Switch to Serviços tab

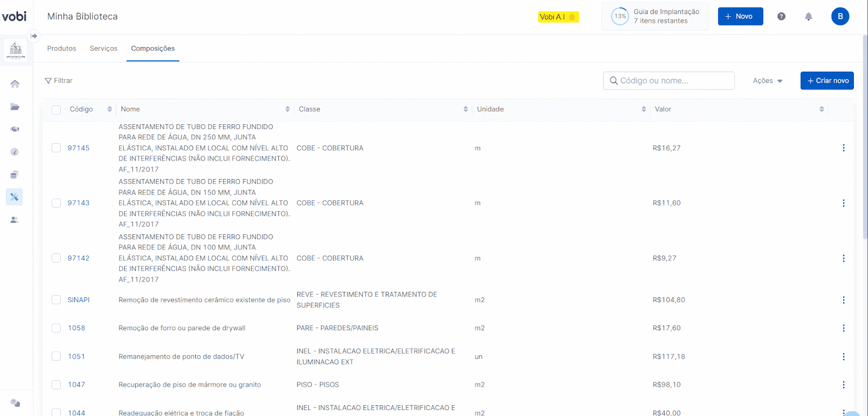coord(104,48)
